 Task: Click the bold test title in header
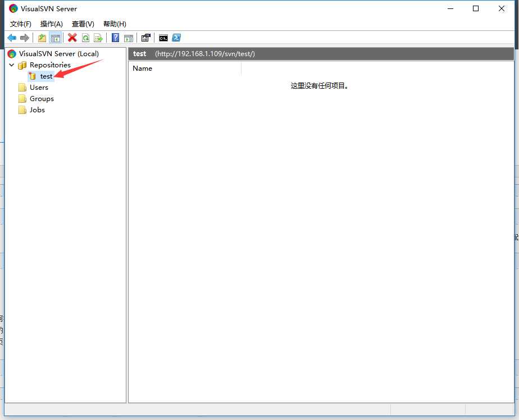coord(139,53)
